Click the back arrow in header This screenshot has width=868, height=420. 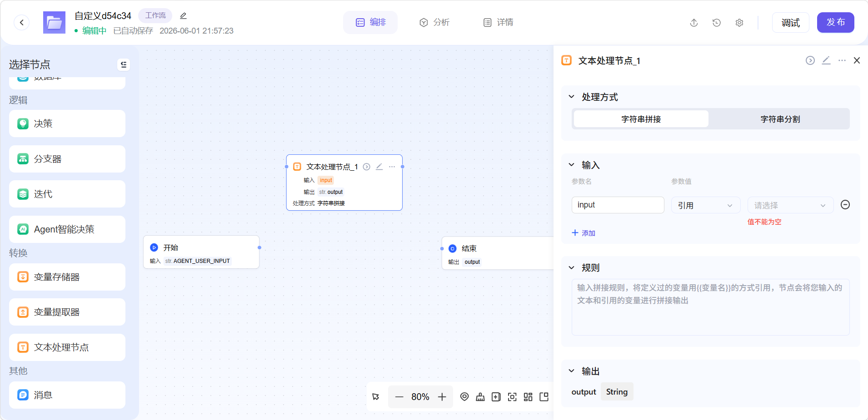[x=21, y=22]
